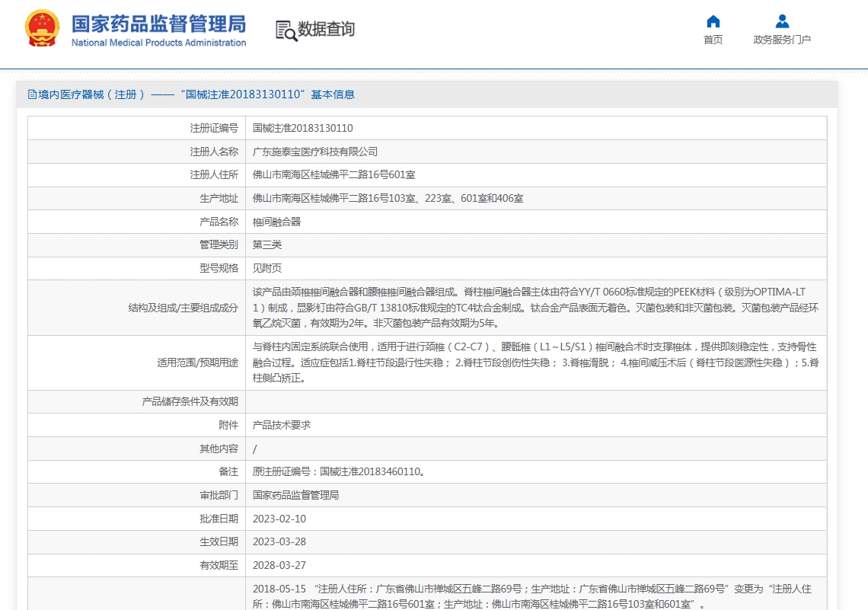Click the 注册证编号 row label
This screenshot has height=610, width=868.
(214, 129)
